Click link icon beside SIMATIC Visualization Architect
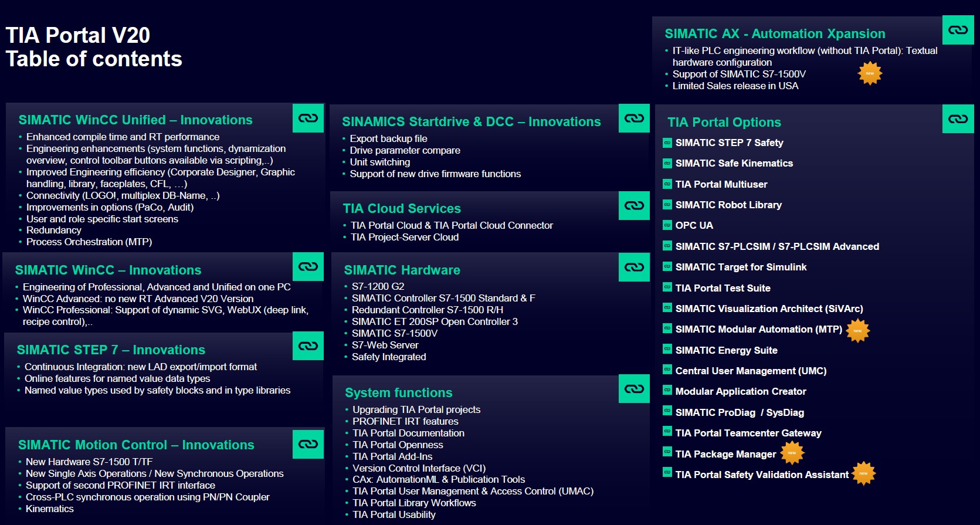Viewport: 980px width, 525px height. [x=667, y=307]
